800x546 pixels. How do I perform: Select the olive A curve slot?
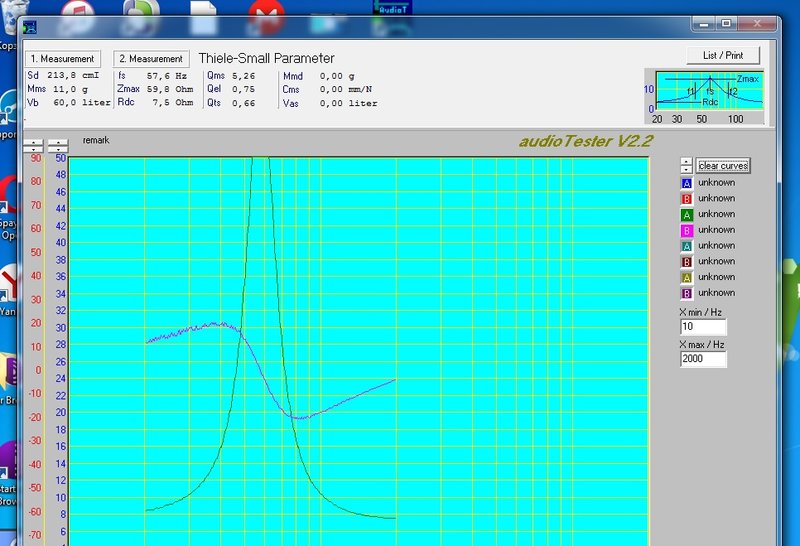click(x=687, y=278)
